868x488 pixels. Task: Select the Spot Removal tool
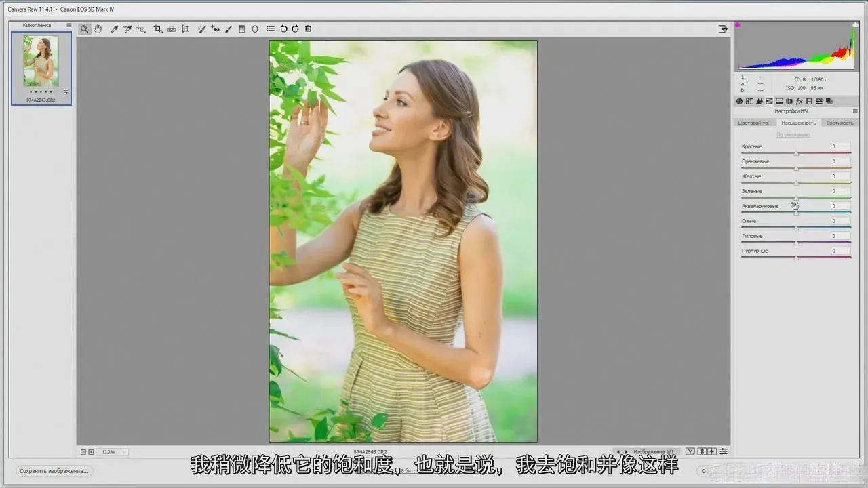pyautogui.click(x=201, y=29)
